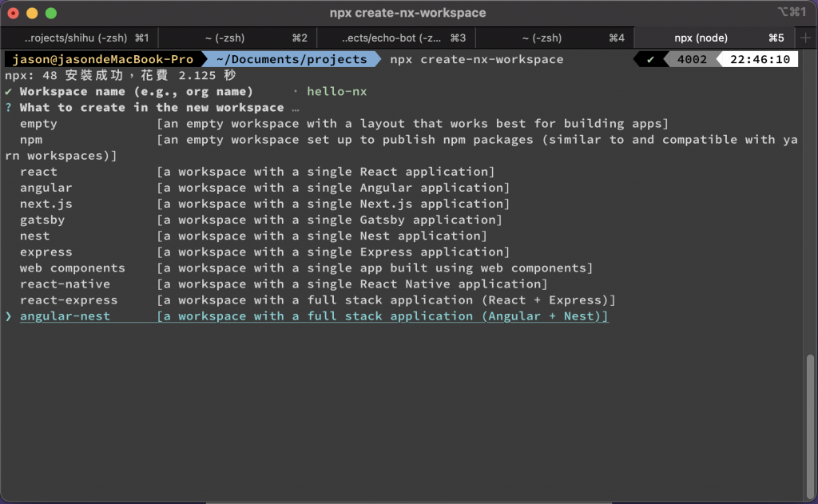
Task: Open the ..ects/echo-bot terminal tab
Action: [x=396, y=38]
